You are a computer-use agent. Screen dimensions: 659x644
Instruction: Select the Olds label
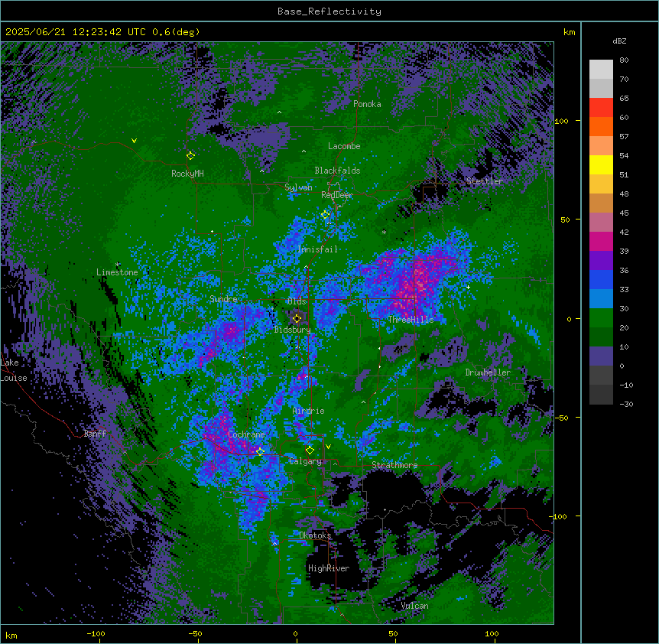[x=297, y=301]
